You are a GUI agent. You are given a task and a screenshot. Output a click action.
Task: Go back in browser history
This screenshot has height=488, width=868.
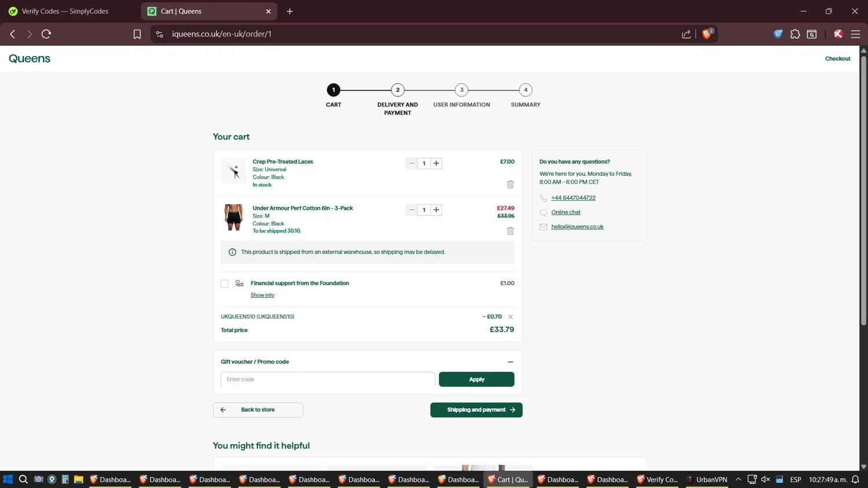[x=13, y=34]
